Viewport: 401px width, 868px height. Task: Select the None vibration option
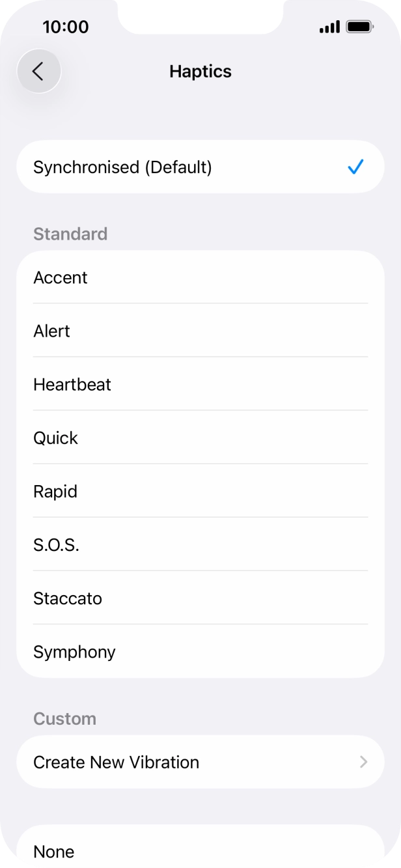click(x=53, y=851)
